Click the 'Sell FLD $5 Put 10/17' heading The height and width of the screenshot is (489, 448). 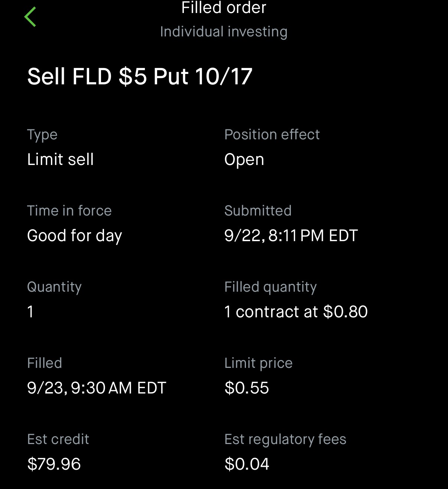tap(140, 77)
